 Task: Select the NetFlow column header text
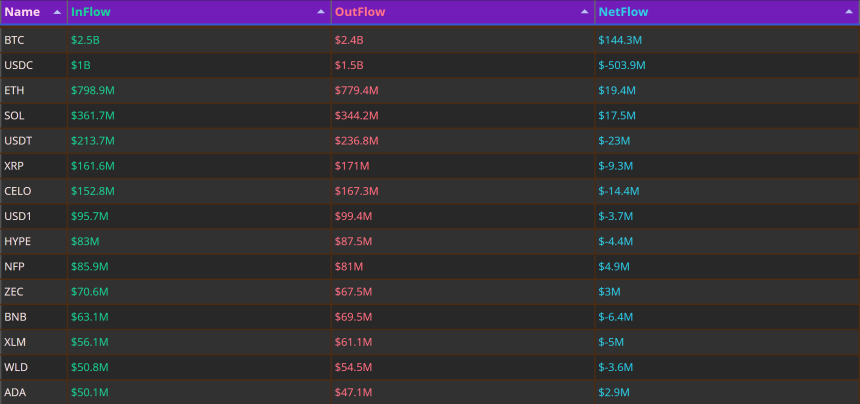click(623, 12)
